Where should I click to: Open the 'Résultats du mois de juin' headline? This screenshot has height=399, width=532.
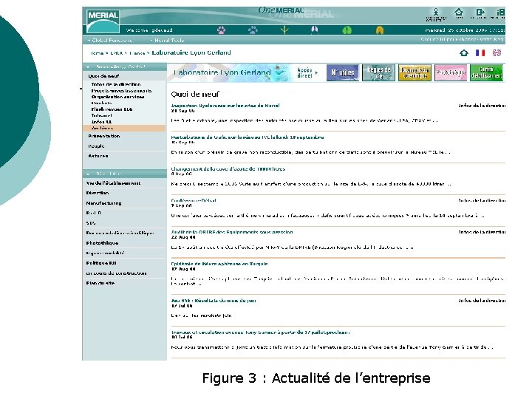(214, 301)
